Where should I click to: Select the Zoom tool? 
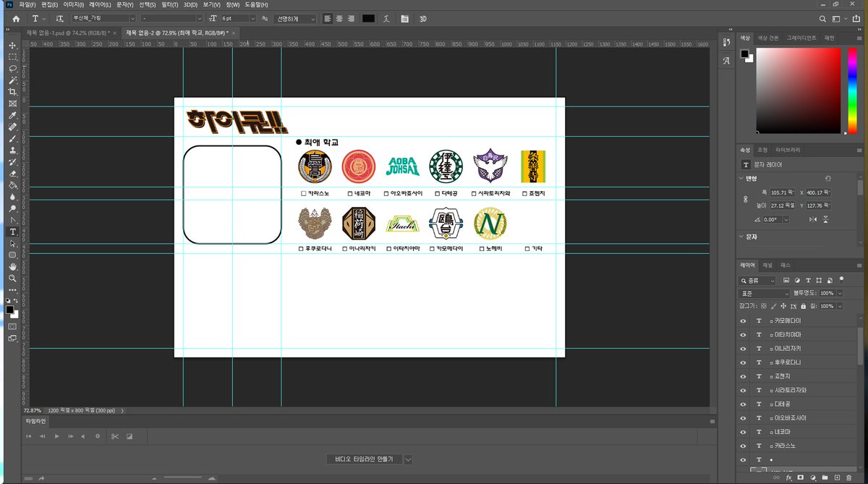tap(12, 279)
